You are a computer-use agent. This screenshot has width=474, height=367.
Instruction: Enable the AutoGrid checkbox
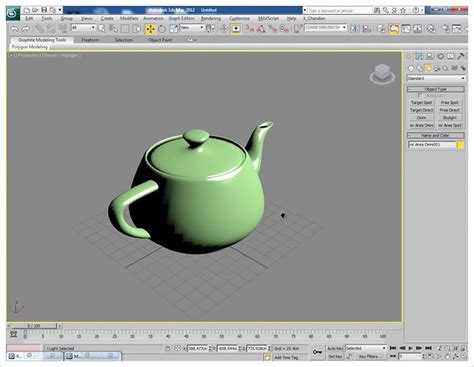pyautogui.click(x=420, y=95)
